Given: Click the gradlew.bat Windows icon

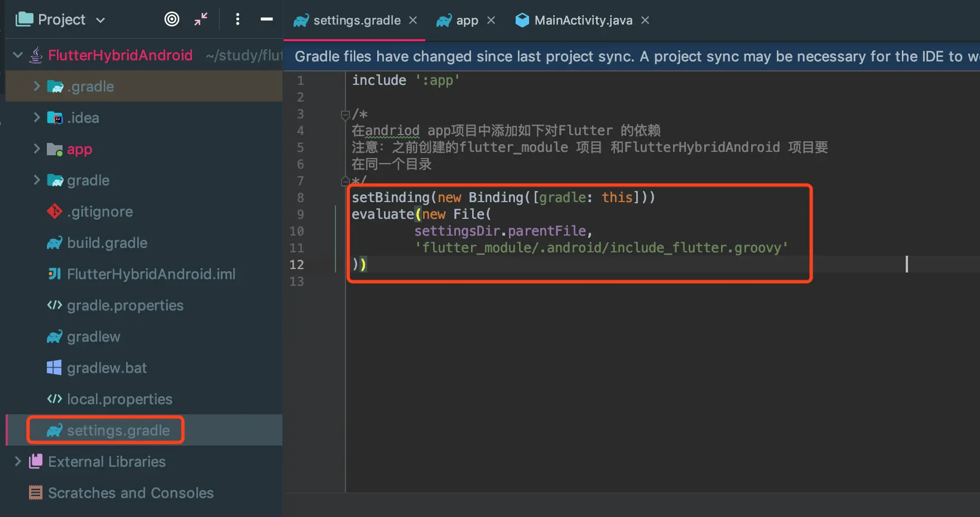Looking at the screenshot, I should click(54, 368).
